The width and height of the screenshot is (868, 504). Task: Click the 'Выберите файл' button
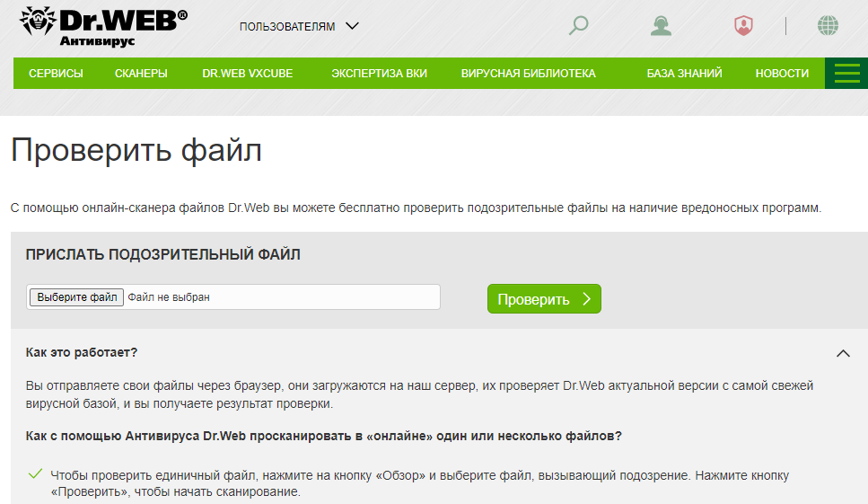tap(76, 297)
